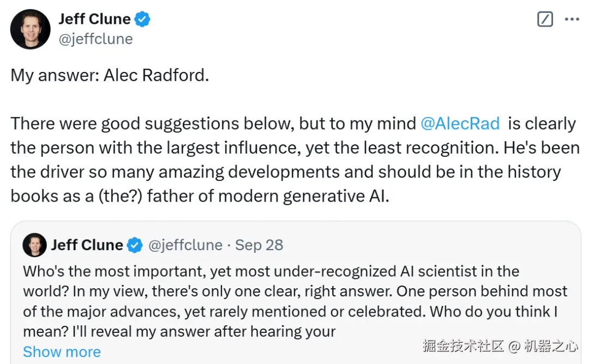Click the 掘金技术社区 watermark text
The width and height of the screenshot is (589, 364).
pos(463,345)
